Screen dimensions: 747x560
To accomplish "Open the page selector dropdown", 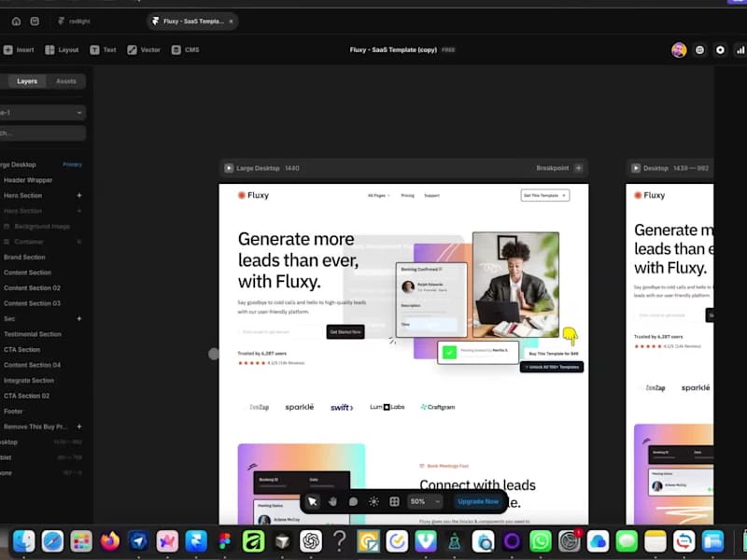I will click(42, 113).
